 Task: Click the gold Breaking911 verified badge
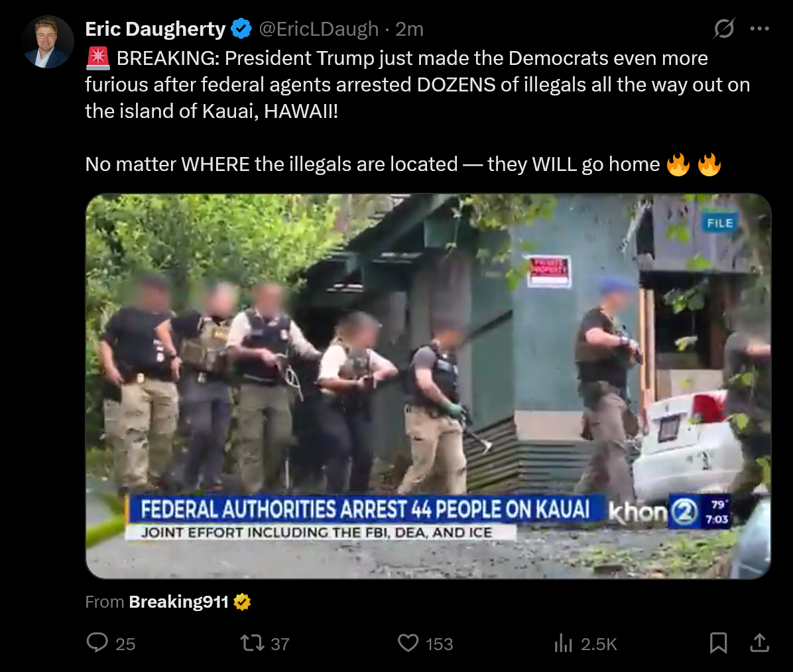(242, 602)
